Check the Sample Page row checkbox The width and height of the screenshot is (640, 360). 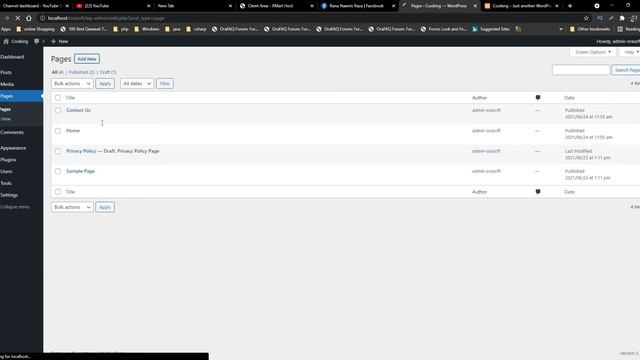click(x=58, y=171)
